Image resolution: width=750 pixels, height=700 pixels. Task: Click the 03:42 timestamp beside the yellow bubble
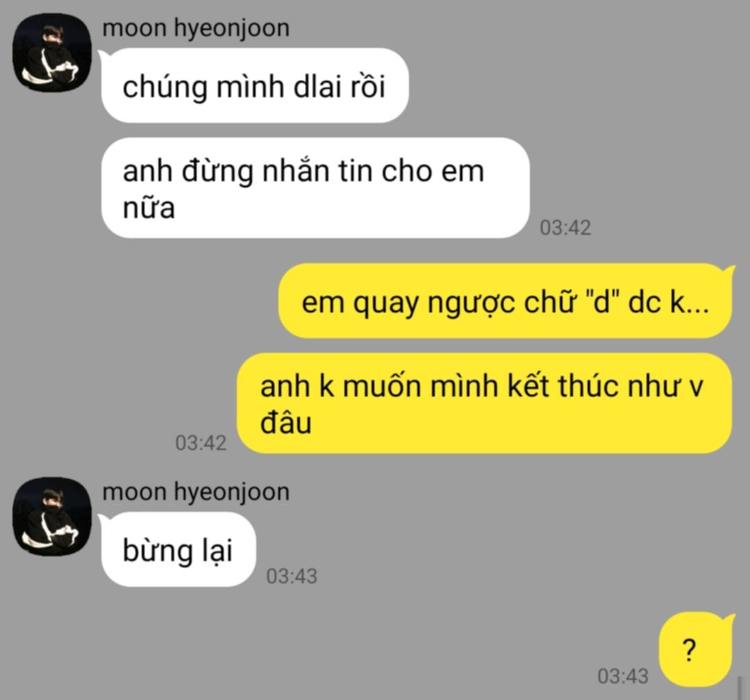201,442
